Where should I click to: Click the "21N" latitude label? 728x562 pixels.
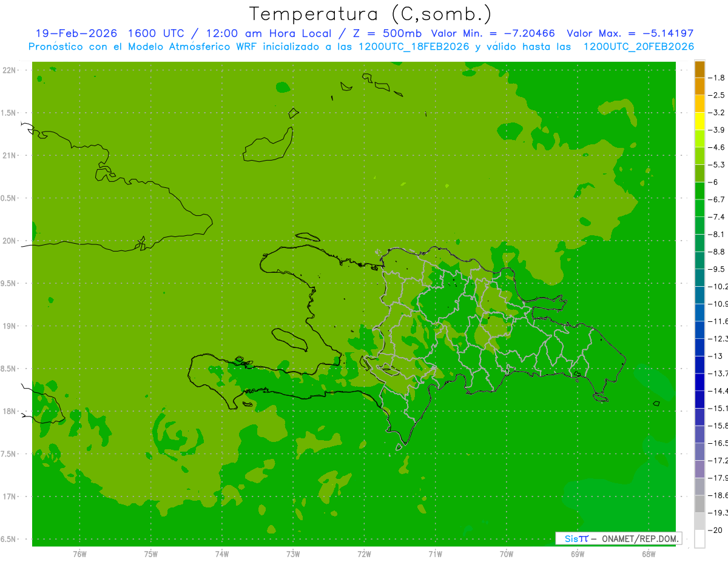click(x=10, y=156)
